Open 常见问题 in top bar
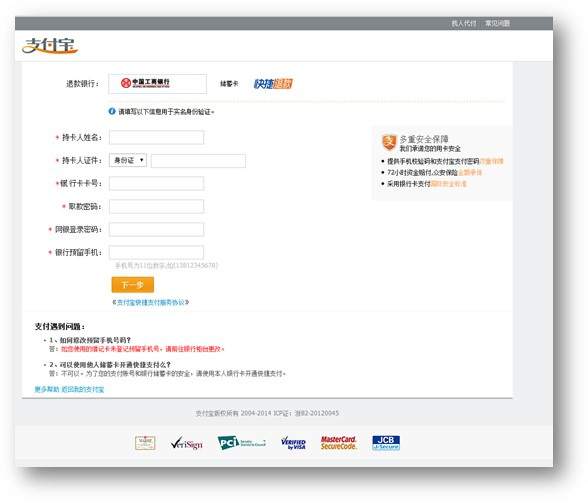The width and height of the screenshot is (588, 503). (497, 23)
